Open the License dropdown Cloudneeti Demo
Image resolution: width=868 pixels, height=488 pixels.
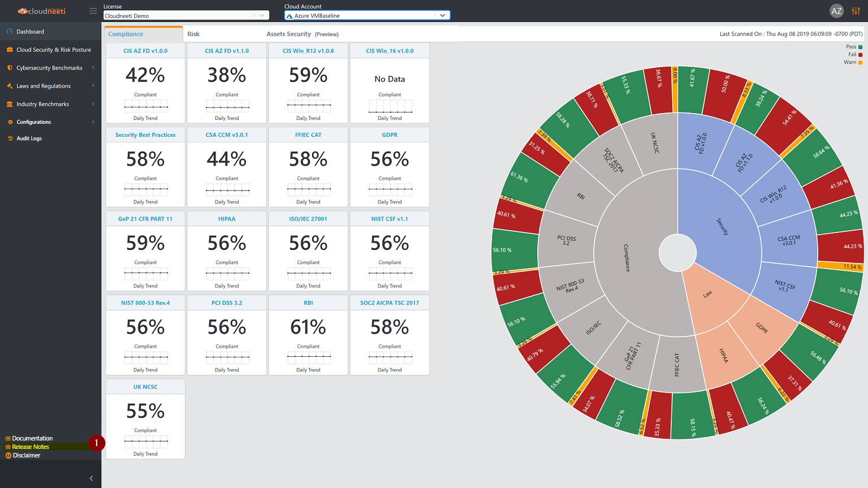pos(186,16)
